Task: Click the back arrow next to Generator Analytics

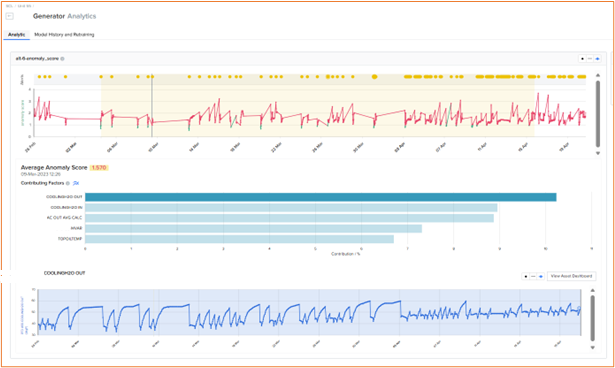Action: click(10, 16)
